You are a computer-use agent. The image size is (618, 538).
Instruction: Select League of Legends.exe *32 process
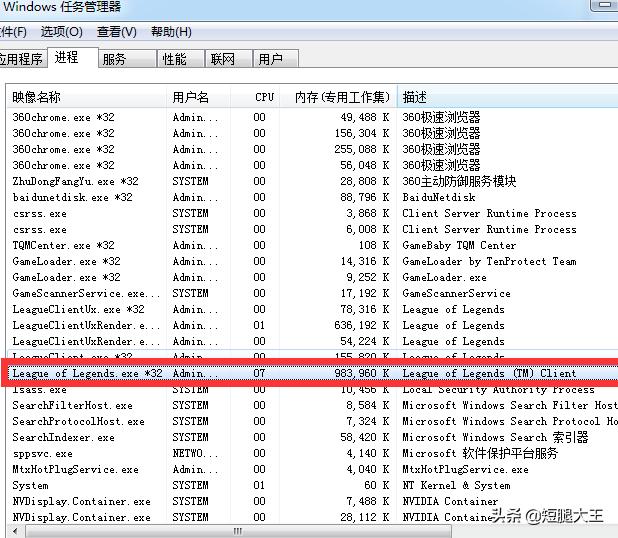click(313, 373)
